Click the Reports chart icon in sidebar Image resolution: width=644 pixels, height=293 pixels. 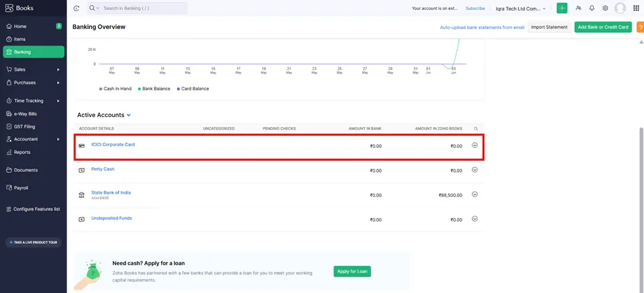click(9, 152)
